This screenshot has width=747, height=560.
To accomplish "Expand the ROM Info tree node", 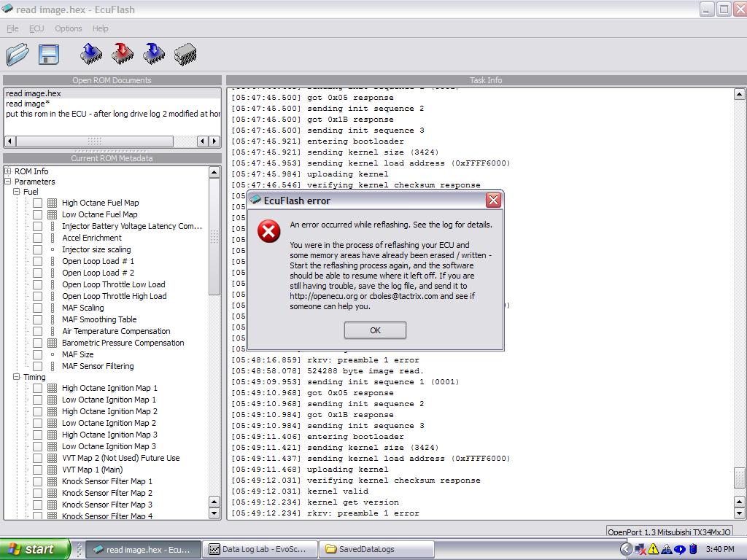I will pos(7,171).
